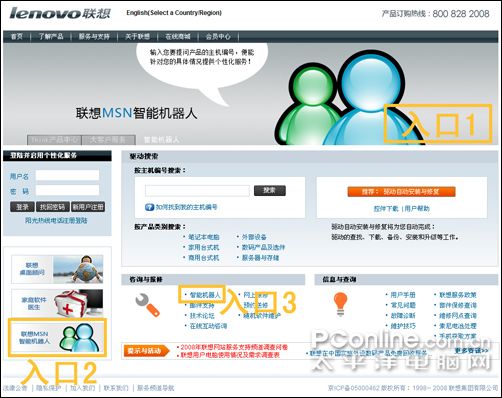Open the 常见问题 link
Viewport: 502px width, 398px height.
coord(403,305)
